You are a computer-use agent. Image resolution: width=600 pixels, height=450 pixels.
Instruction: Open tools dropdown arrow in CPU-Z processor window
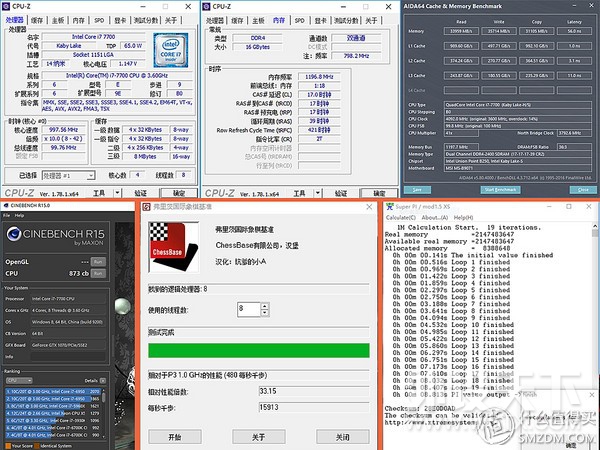coord(117,193)
